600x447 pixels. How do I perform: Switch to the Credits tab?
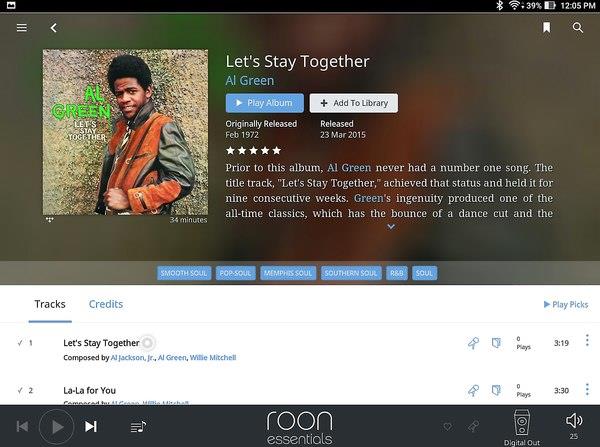tap(106, 304)
